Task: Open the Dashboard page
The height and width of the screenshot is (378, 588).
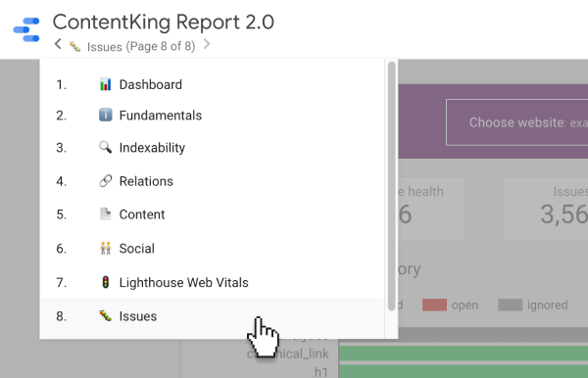Action: 212,84
